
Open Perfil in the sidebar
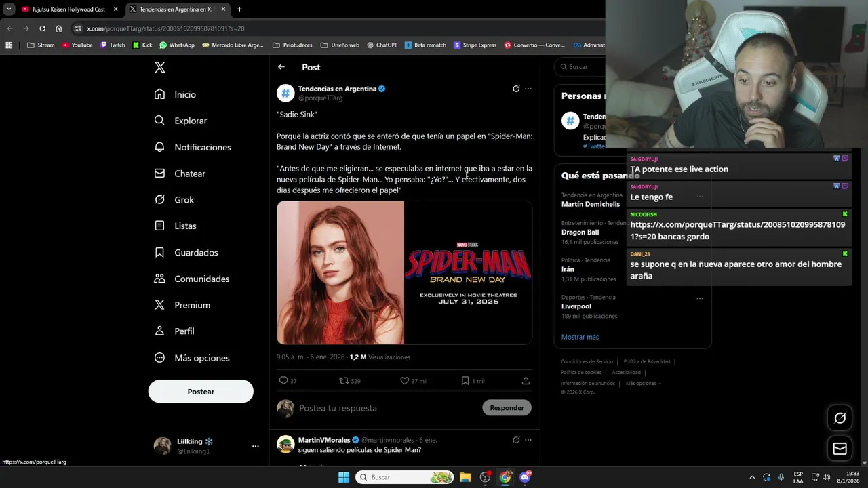(174, 331)
